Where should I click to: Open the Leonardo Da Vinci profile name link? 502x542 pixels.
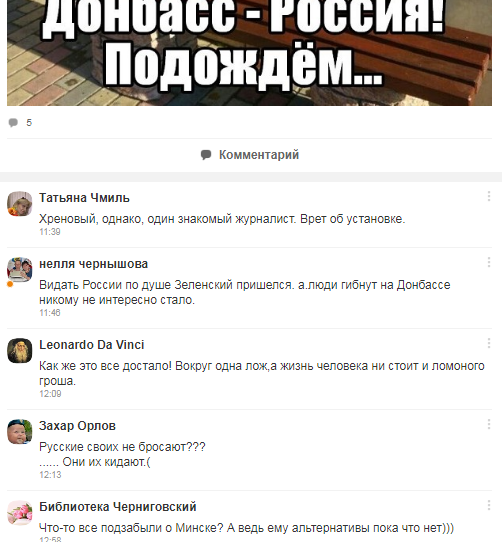pyautogui.click(x=92, y=345)
